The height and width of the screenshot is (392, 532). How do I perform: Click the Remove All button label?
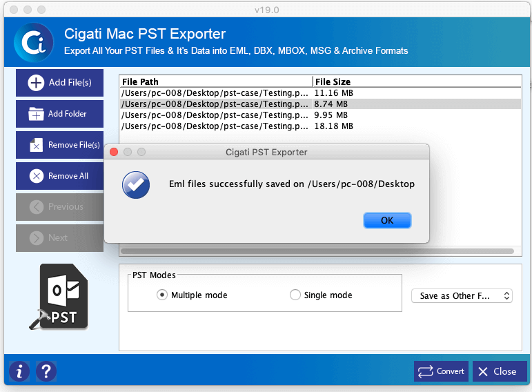point(68,176)
